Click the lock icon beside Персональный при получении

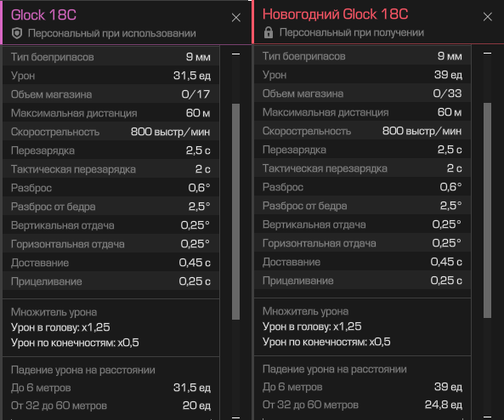269,32
